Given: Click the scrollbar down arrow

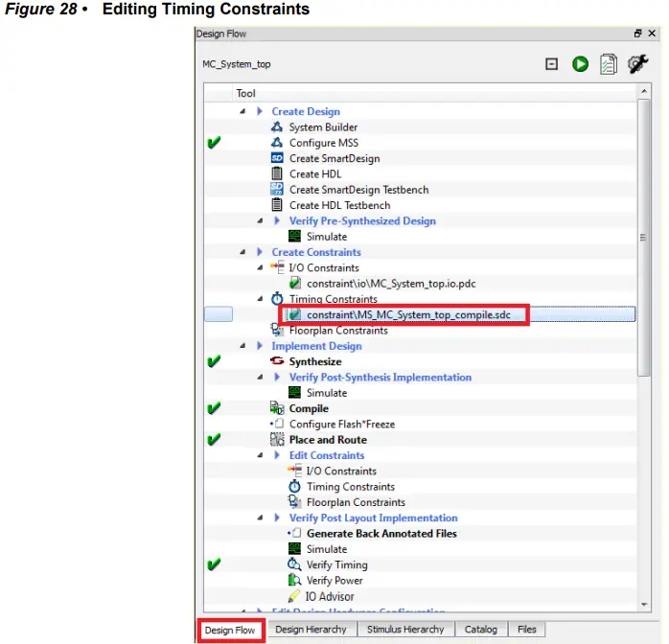Looking at the screenshot, I should pos(644,605).
